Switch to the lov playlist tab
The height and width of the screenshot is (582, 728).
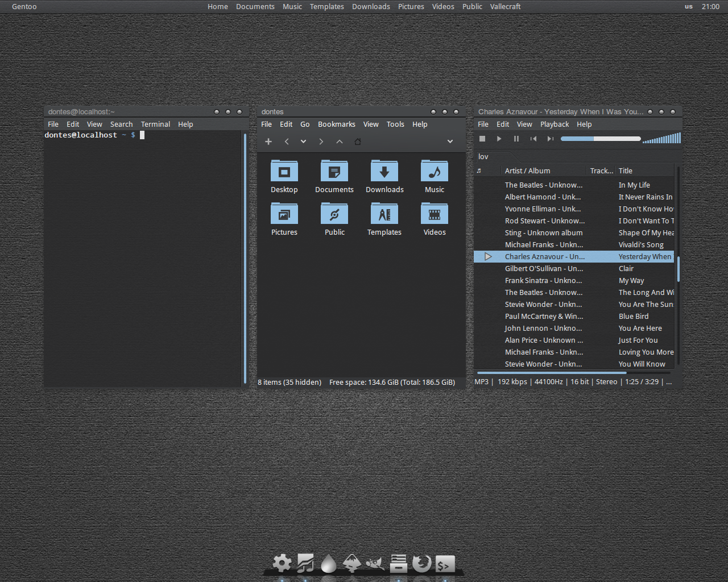click(x=483, y=156)
